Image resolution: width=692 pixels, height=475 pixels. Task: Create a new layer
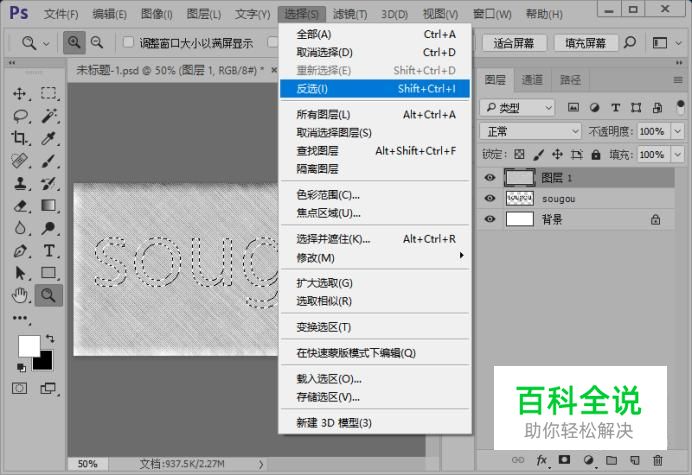635,460
